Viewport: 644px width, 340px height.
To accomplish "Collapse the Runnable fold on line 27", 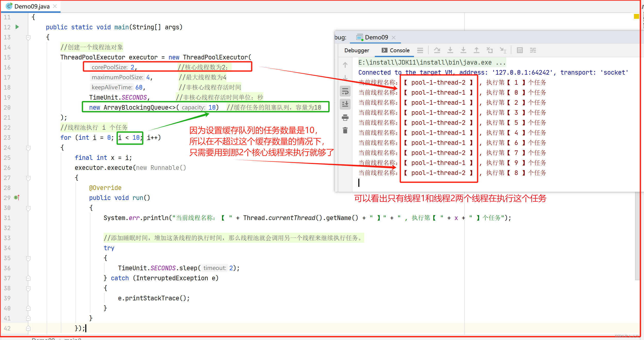I will (x=28, y=178).
